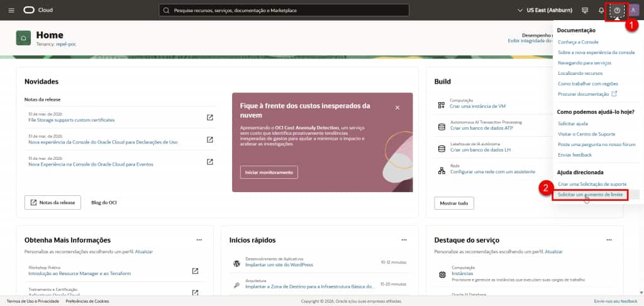Image resolution: width=644 pixels, height=306 pixels.
Task: Click the search magnifier icon
Action: click(x=166, y=10)
